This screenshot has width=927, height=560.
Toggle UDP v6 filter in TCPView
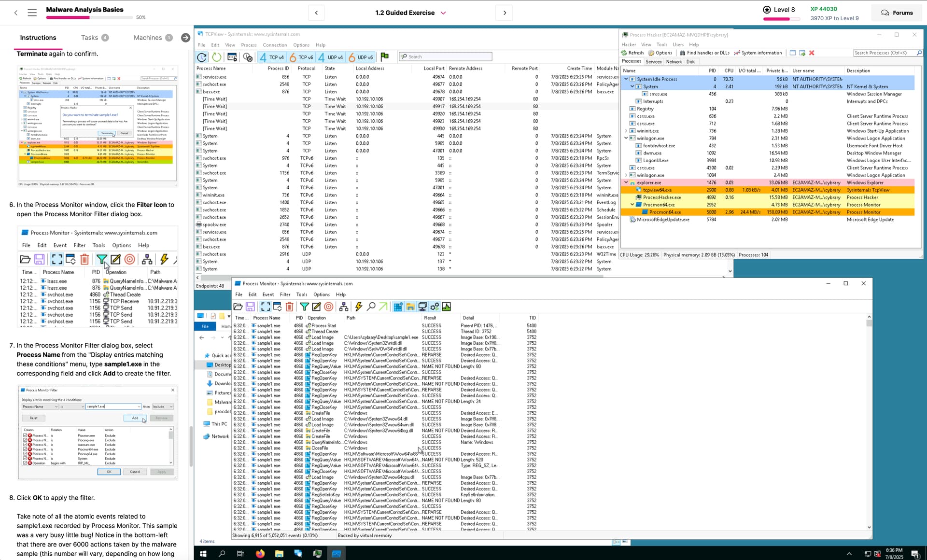(361, 57)
